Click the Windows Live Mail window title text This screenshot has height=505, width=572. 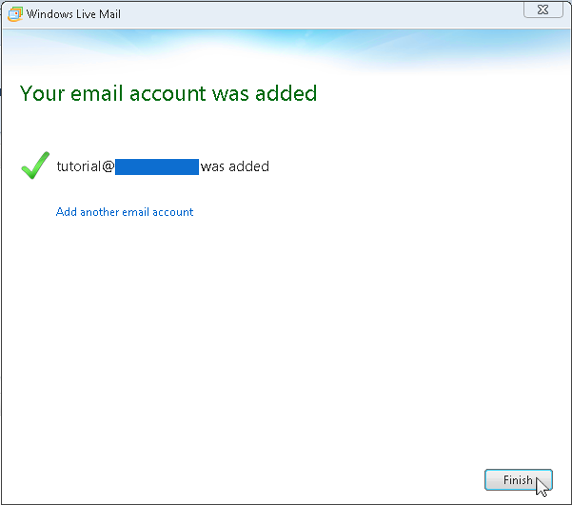click(x=74, y=14)
